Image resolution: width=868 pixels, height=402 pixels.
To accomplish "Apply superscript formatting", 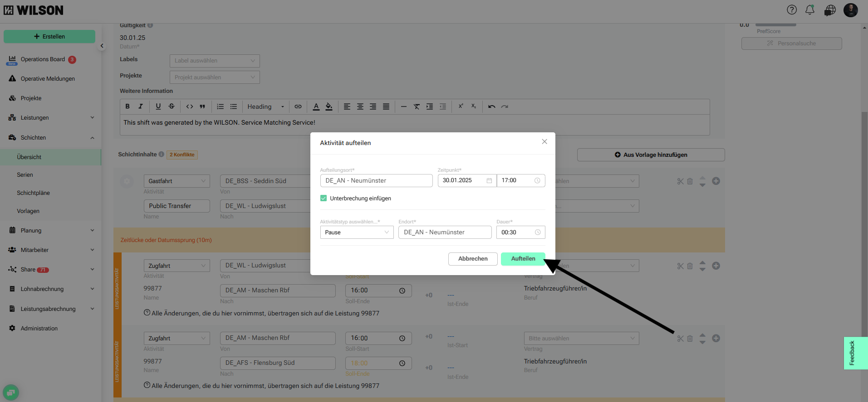I will coord(461,106).
